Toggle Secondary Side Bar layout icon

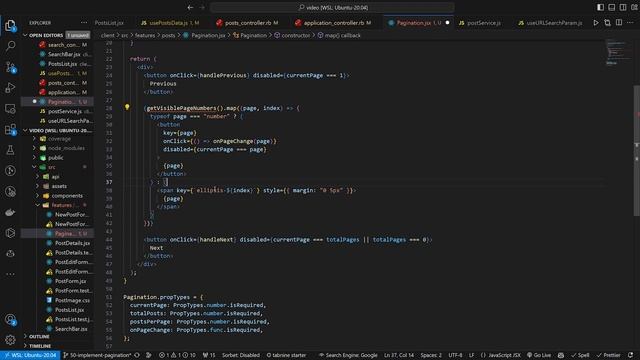(x=623, y=7)
